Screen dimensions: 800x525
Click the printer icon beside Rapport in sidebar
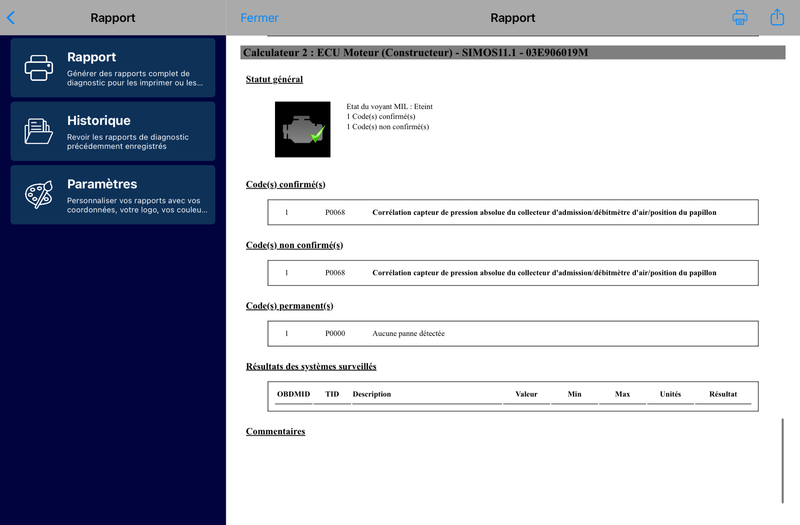(x=39, y=67)
